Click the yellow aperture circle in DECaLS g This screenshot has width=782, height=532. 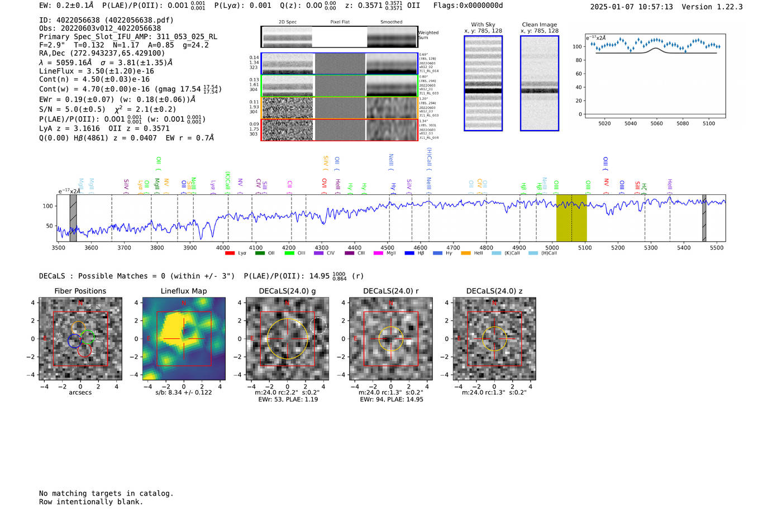(x=287, y=339)
